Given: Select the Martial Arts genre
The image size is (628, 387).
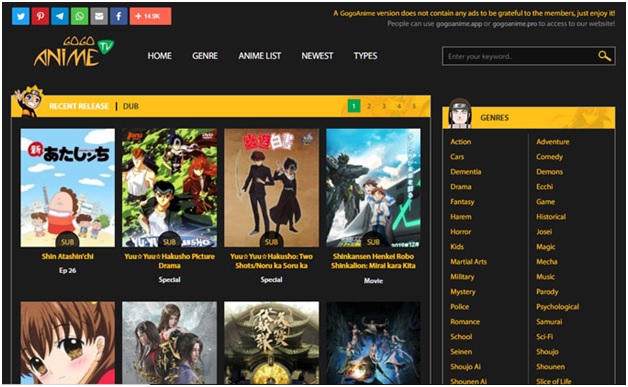Looking at the screenshot, I should pos(468,262).
